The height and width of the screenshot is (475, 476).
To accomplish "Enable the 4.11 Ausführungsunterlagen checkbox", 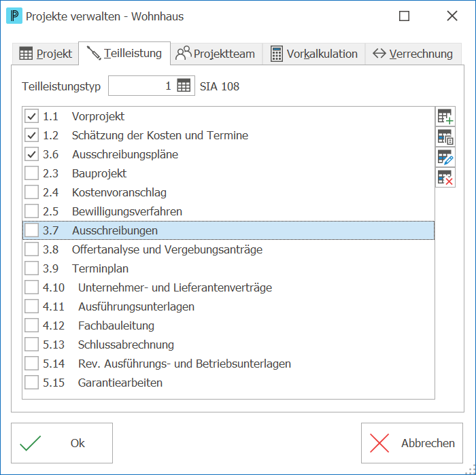I will (31, 306).
